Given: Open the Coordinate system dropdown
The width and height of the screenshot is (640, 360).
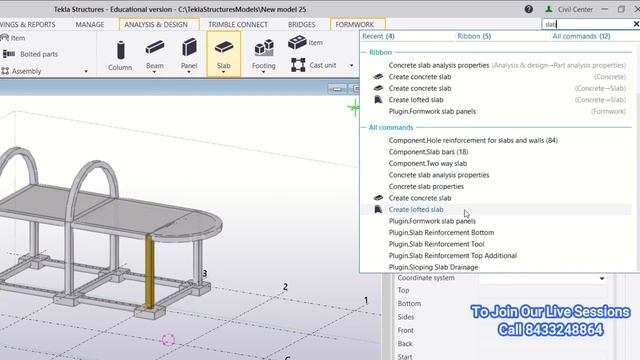Looking at the screenshot, I should click(602, 278).
